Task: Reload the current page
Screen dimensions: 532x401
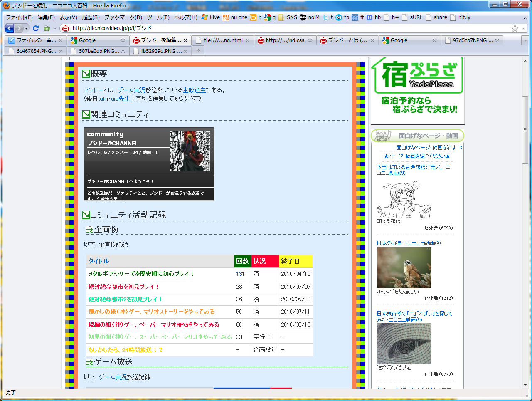Action: pyautogui.click(x=36, y=28)
